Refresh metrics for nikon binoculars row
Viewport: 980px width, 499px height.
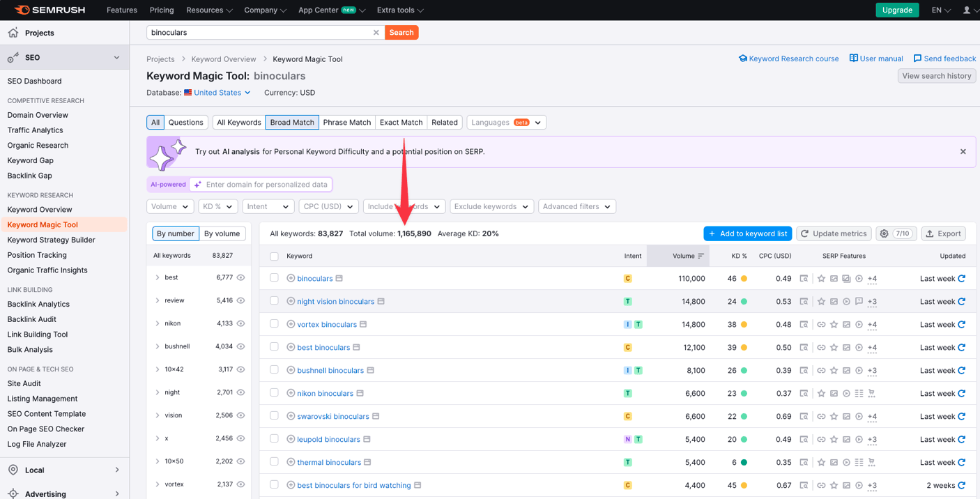[960, 393]
